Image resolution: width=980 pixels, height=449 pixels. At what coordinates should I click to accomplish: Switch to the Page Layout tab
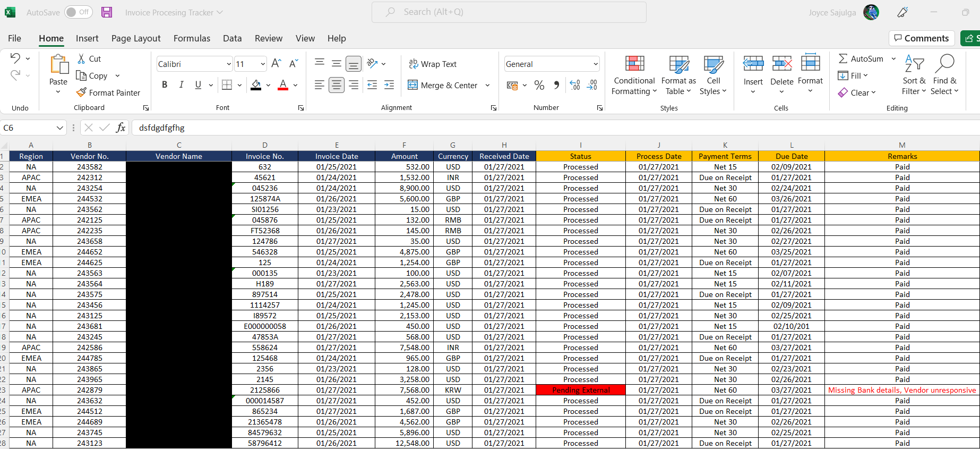136,38
